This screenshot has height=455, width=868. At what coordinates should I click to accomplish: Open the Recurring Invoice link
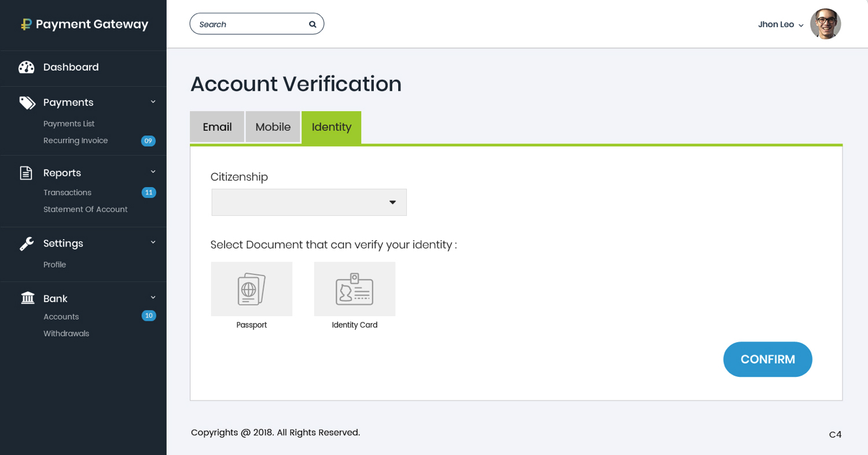(x=76, y=141)
